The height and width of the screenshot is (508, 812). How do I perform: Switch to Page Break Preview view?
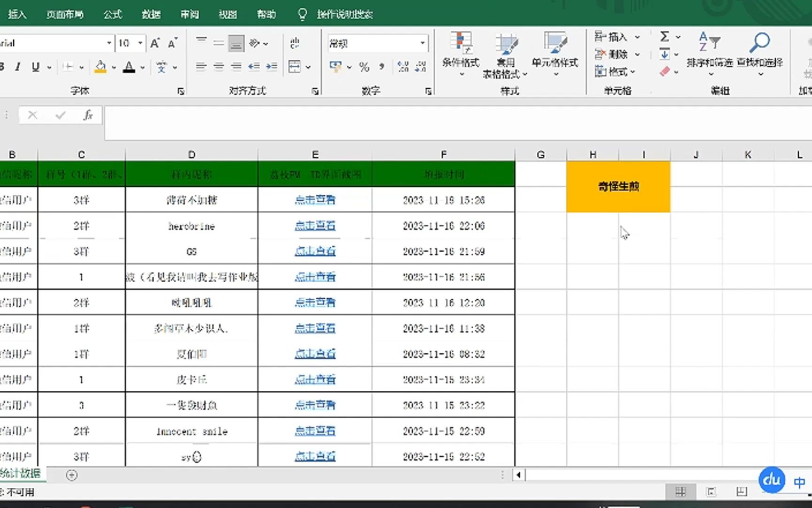[x=742, y=492]
